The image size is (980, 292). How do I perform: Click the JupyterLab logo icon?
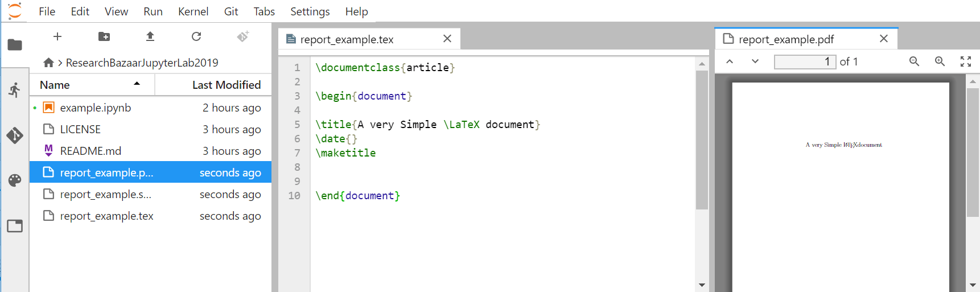[15, 11]
